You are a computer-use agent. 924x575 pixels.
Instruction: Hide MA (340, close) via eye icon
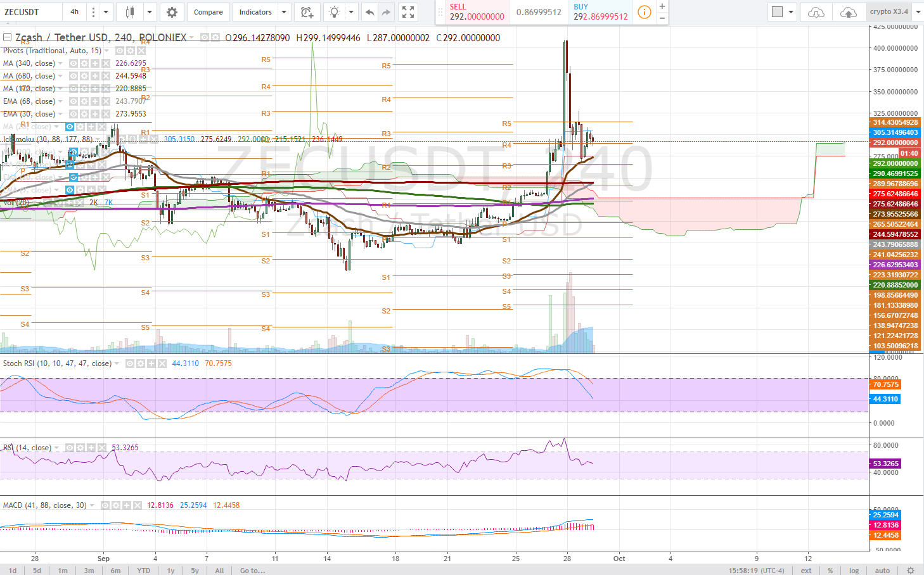(x=74, y=63)
